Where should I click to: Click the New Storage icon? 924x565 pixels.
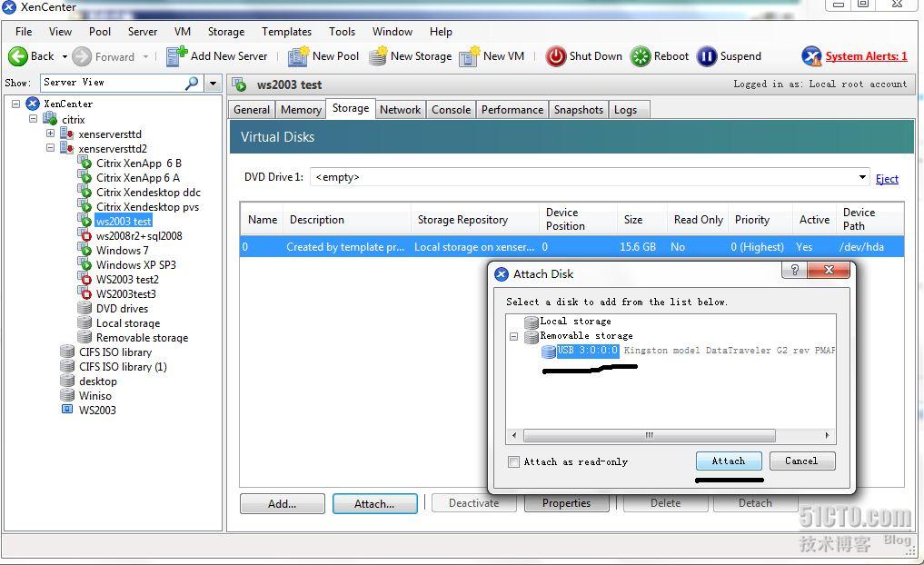378,56
